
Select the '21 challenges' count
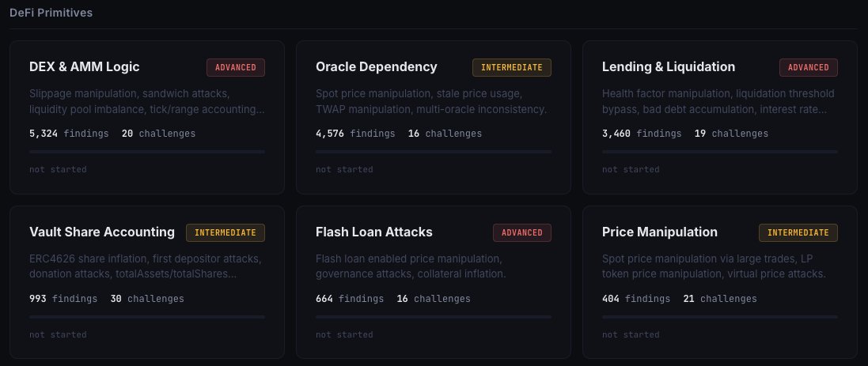coord(720,299)
